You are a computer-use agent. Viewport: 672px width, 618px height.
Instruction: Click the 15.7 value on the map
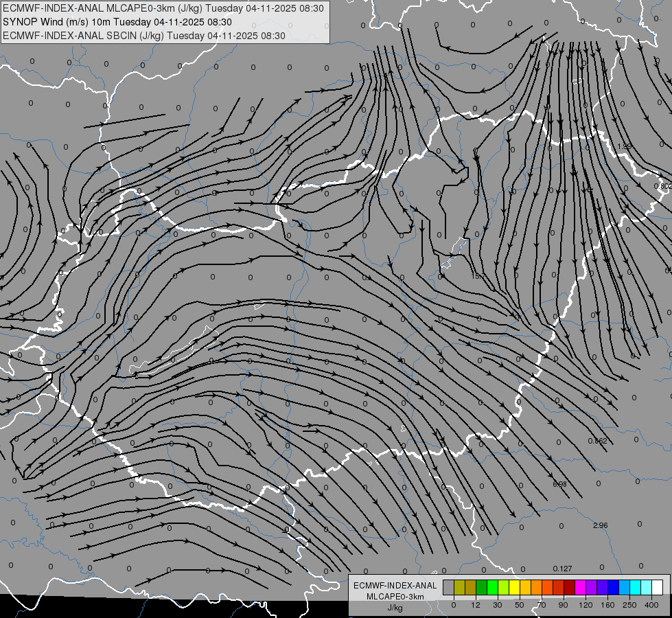(x=478, y=276)
